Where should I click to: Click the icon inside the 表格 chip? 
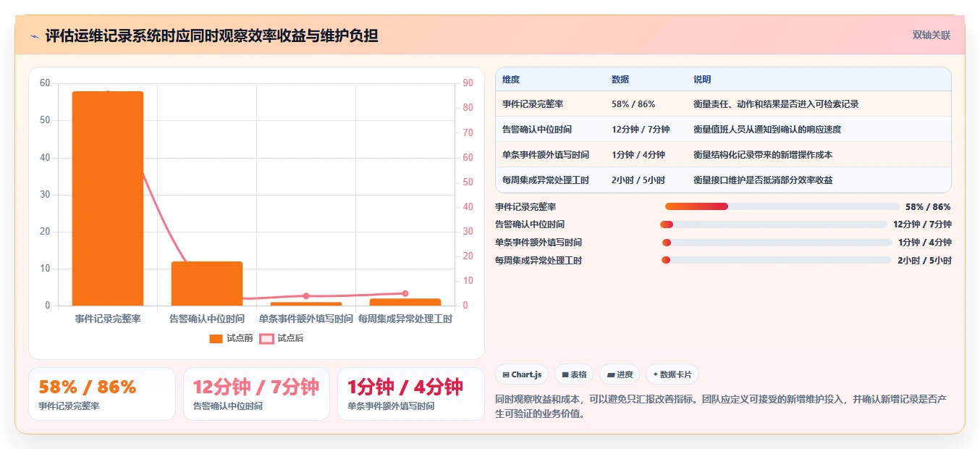[565, 375]
